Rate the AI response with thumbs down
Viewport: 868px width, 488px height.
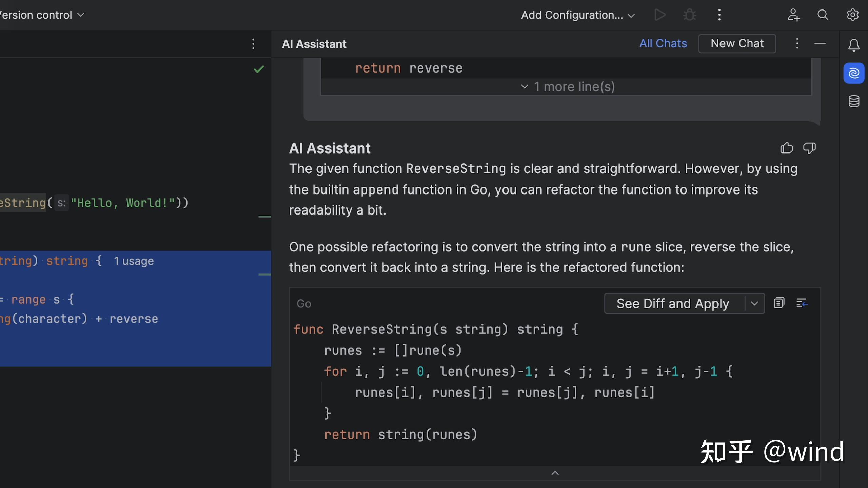[x=810, y=148]
